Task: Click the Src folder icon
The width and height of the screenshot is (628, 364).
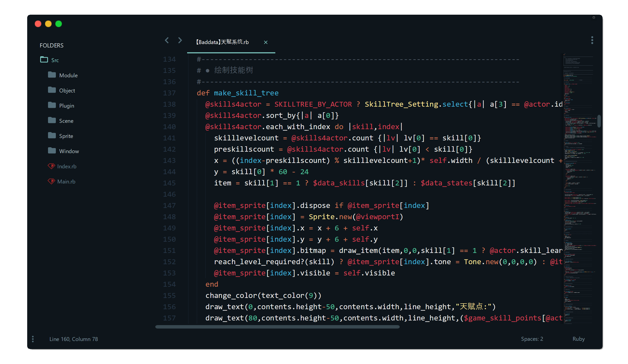Action: tap(44, 60)
